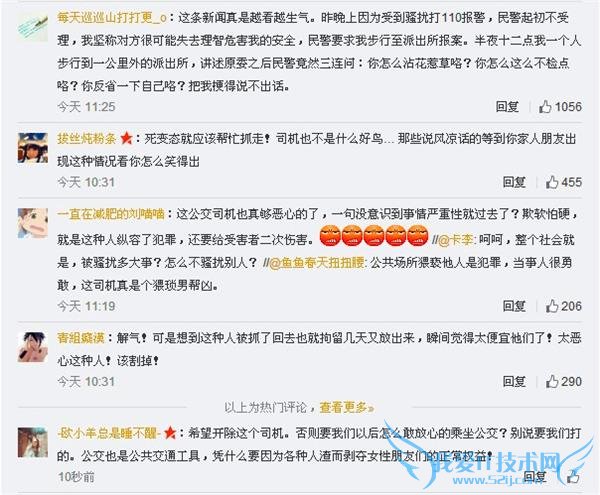Open username link 一直在减肥的刘喵喵
The image size is (600, 495).
[x=111, y=214]
